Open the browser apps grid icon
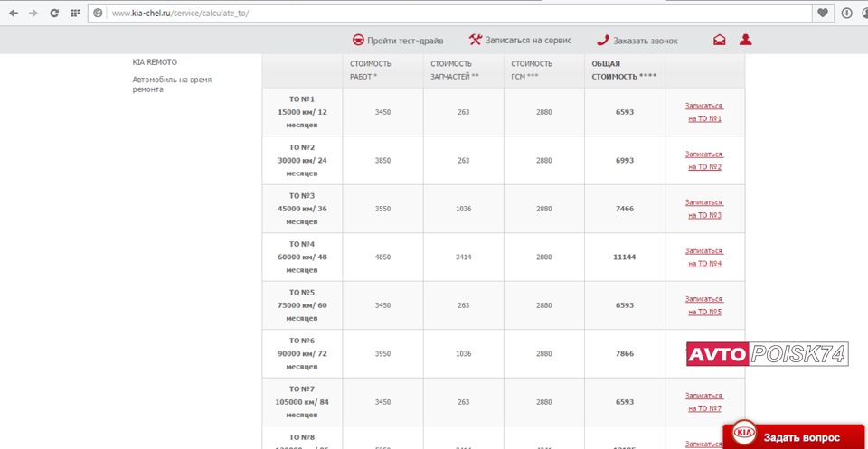The width and height of the screenshot is (868, 449). tap(75, 14)
